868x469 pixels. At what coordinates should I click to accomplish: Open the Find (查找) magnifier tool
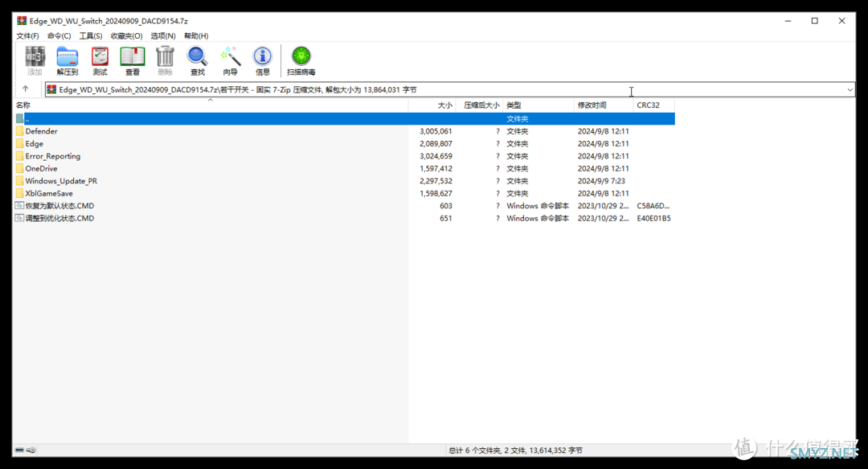197,61
